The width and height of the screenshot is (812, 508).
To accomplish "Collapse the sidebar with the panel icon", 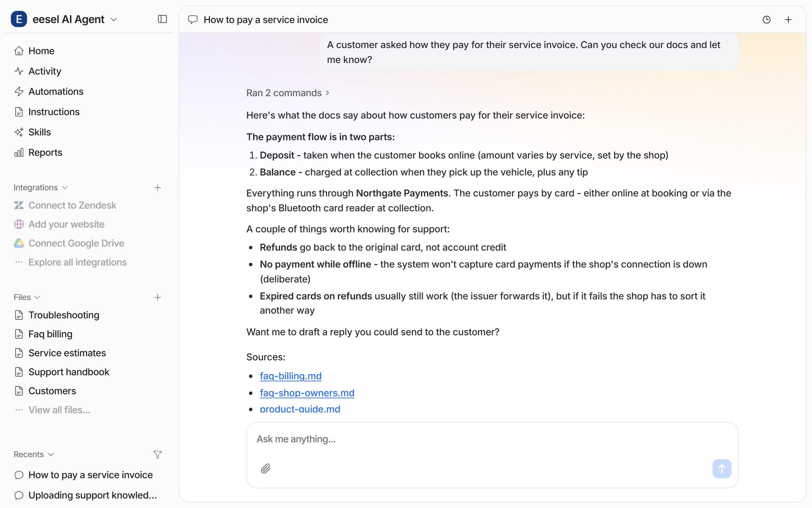I will [x=162, y=19].
